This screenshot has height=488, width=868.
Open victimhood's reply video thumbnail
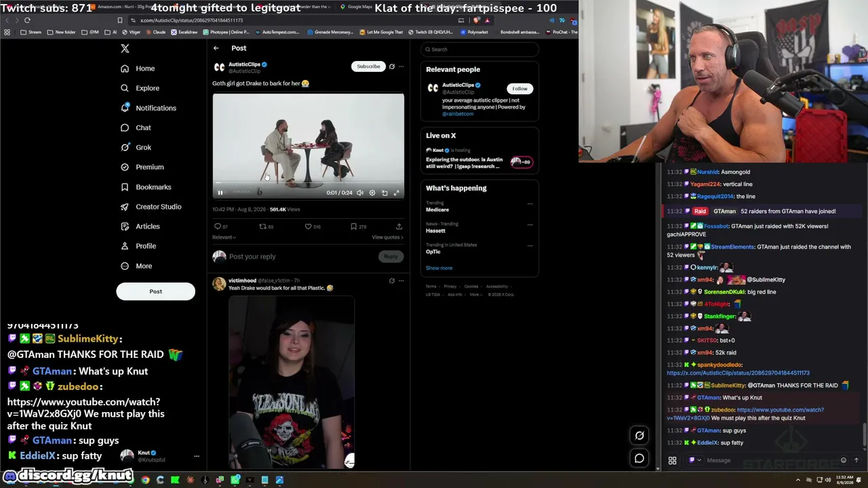click(292, 382)
